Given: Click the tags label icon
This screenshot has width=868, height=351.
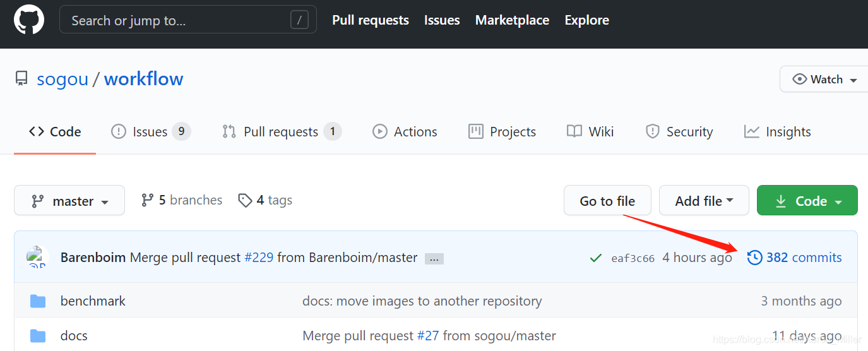Looking at the screenshot, I should (x=245, y=201).
